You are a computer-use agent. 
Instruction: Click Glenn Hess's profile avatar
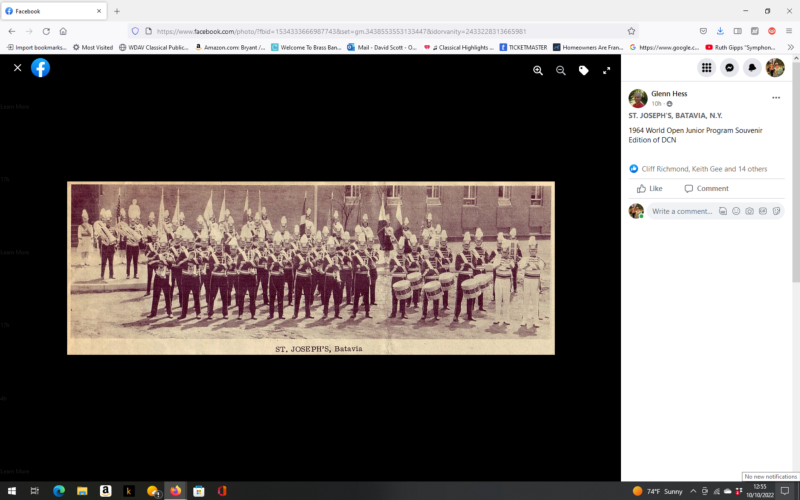[638, 98]
